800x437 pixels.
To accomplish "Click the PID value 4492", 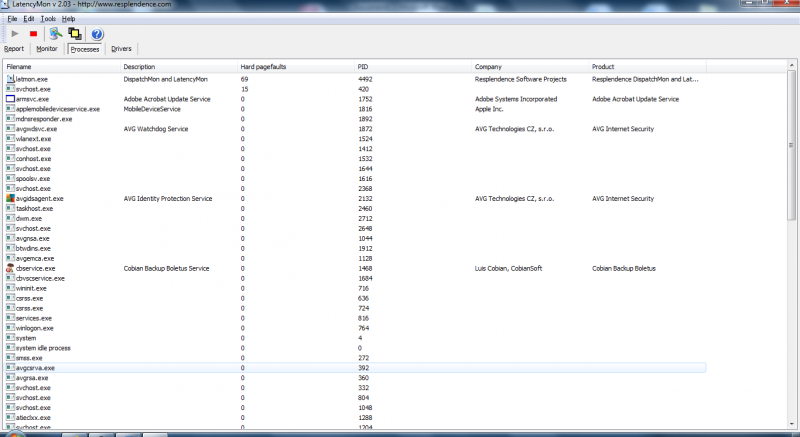I will click(365, 79).
